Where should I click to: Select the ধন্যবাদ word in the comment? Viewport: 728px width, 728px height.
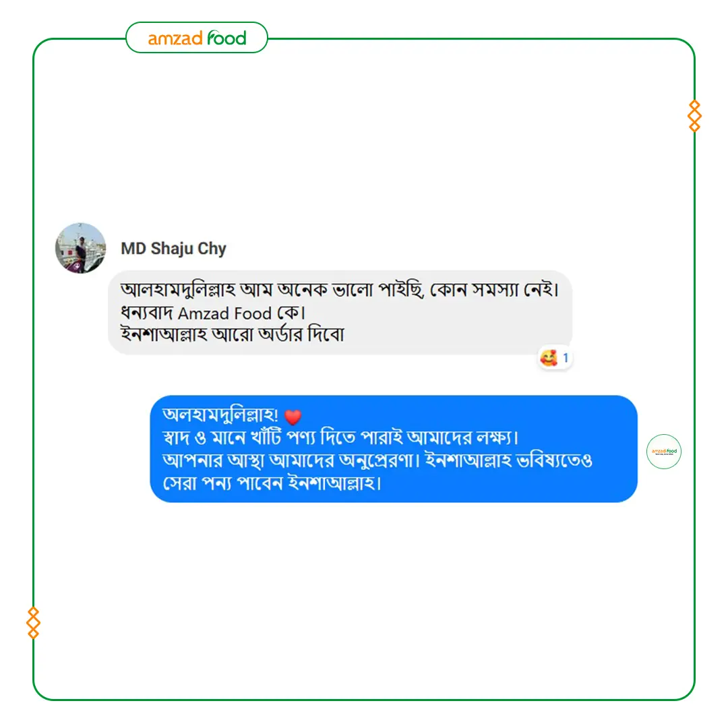pyautogui.click(x=147, y=313)
